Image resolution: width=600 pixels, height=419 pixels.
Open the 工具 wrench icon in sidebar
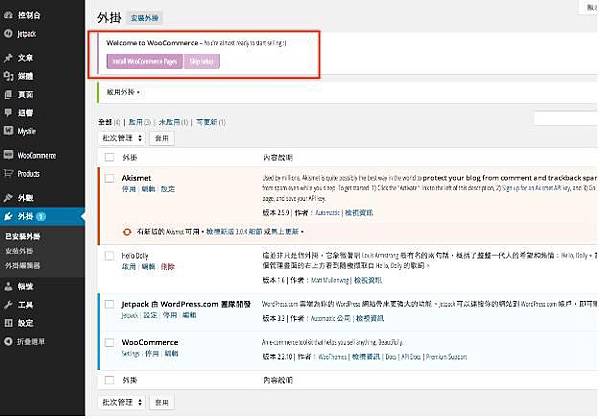pos(8,305)
